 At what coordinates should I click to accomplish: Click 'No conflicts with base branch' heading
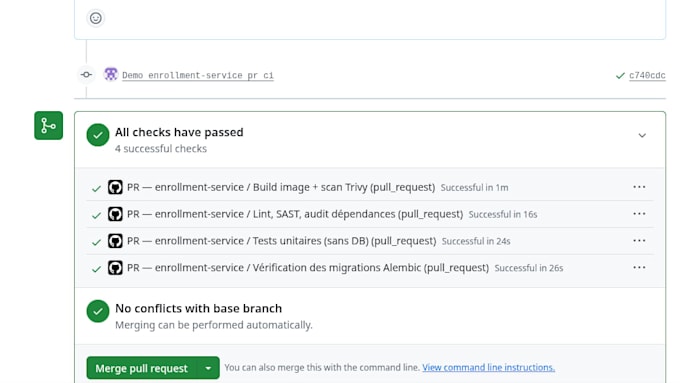(x=199, y=308)
